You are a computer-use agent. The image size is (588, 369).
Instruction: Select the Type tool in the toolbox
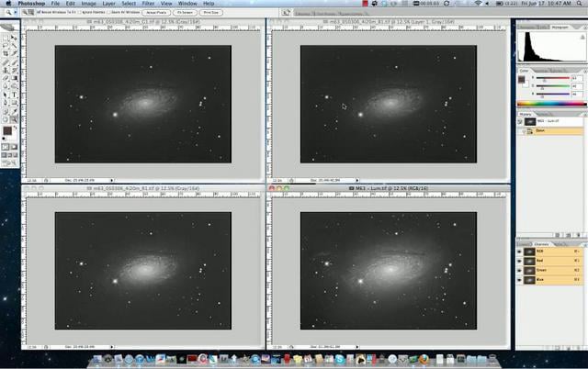15,95
